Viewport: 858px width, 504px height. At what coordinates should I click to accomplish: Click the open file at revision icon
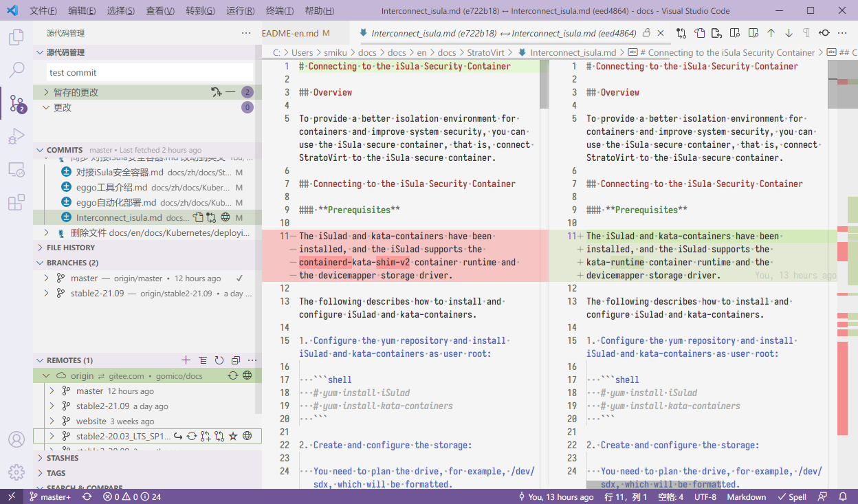717,33
